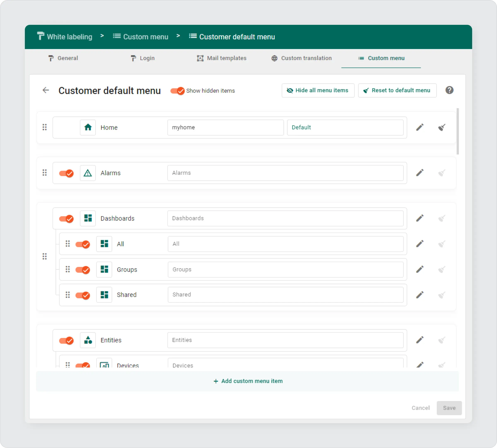This screenshot has width=497, height=448.
Task: Click the pencil edit icon for Home
Action: pos(420,127)
